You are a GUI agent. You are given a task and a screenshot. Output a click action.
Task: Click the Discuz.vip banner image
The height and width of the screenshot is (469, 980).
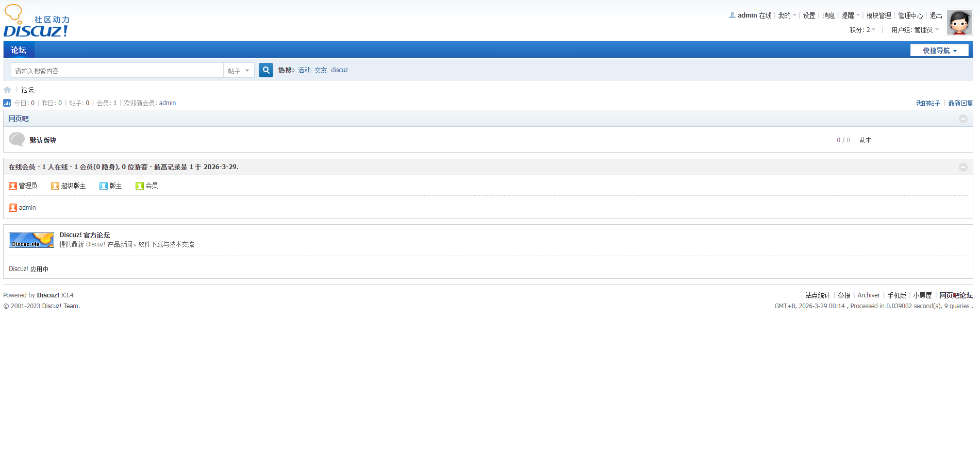31,240
